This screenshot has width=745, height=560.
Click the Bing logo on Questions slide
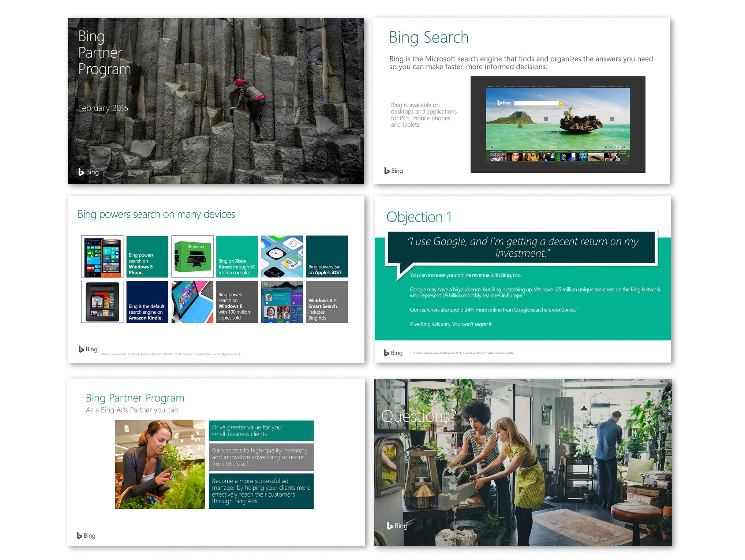pos(397,526)
